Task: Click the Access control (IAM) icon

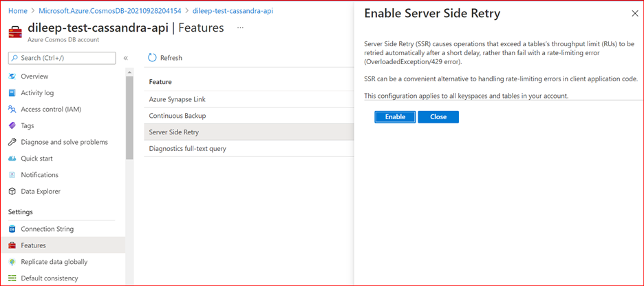Action: (x=12, y=110)
